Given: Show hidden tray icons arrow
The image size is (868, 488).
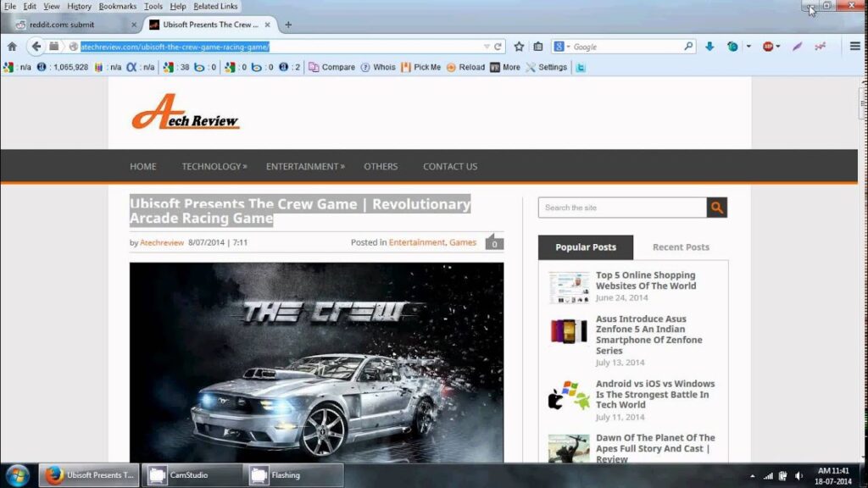Looking at the screenshot, I should tap(753, 476).
